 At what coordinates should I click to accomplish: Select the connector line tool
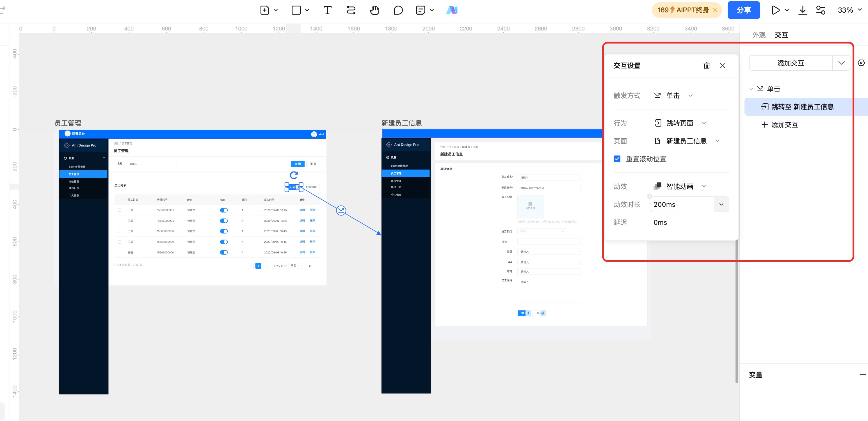point(351,10)
